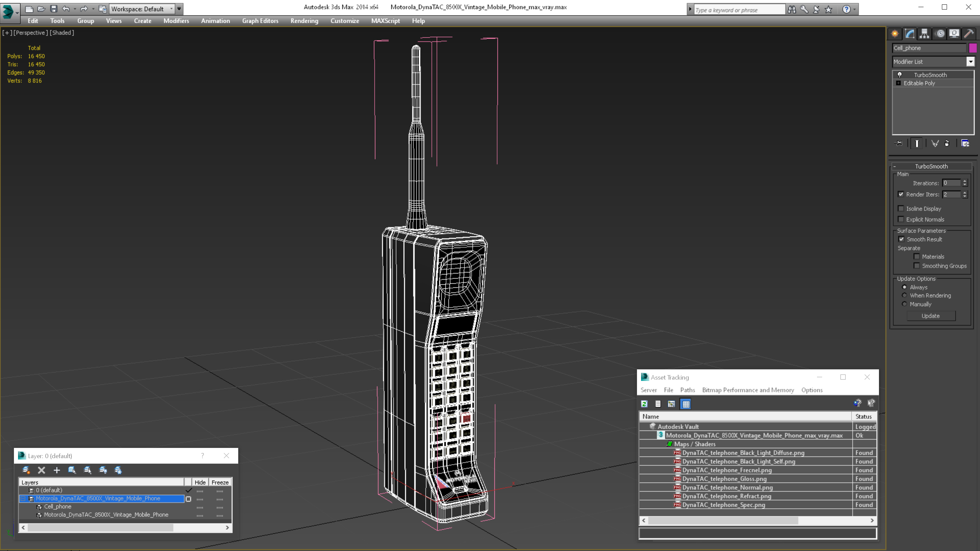This screenshot has width=980, height=551.
Task: Click Configure Modifier Sets icon
Action: tap(965, 143)
